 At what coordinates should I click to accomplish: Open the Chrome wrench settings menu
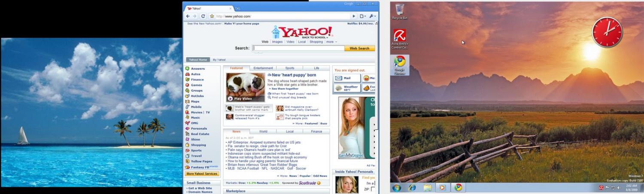(372, 16)
